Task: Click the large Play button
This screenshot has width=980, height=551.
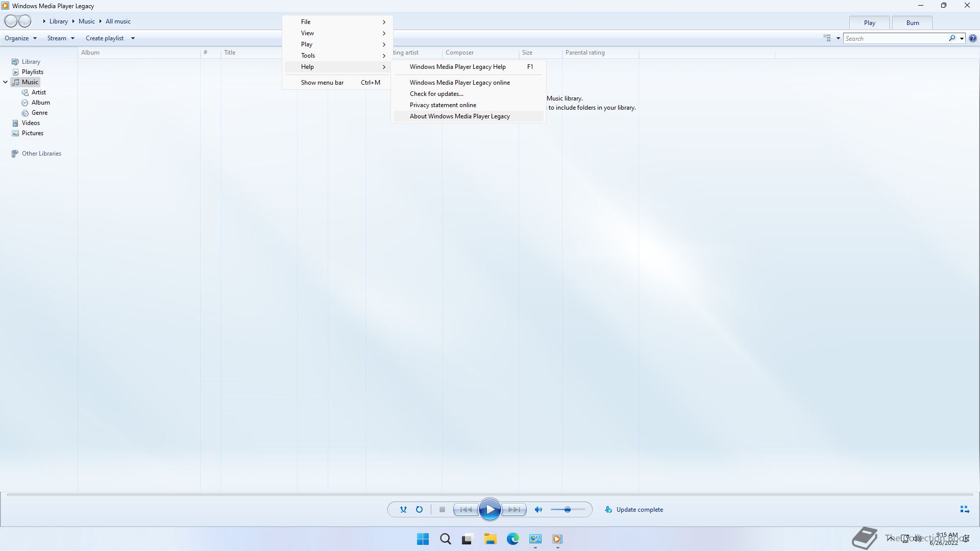Action: pyautogui.click(x=490, y=510)
